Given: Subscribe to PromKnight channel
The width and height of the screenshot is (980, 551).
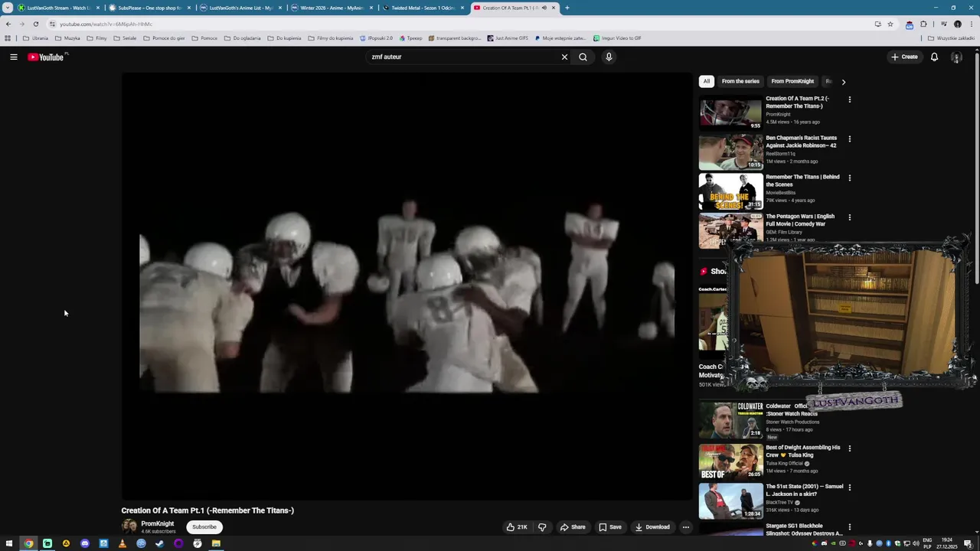Looking at the screenshot, I should click(204, 527).
